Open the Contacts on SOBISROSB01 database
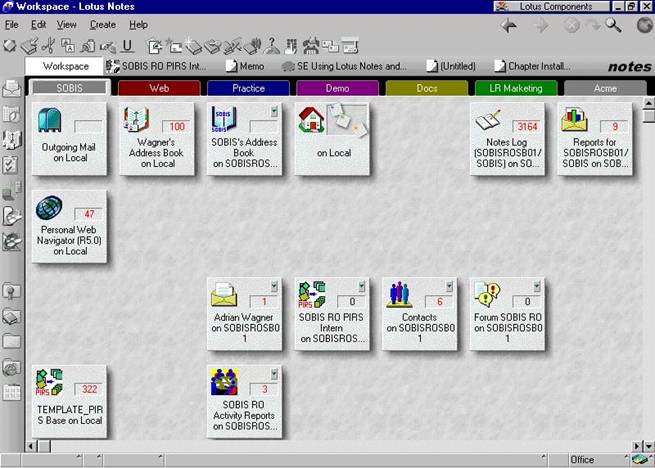The width and height of the screenshot is (655, 468). tap(419, 314)
